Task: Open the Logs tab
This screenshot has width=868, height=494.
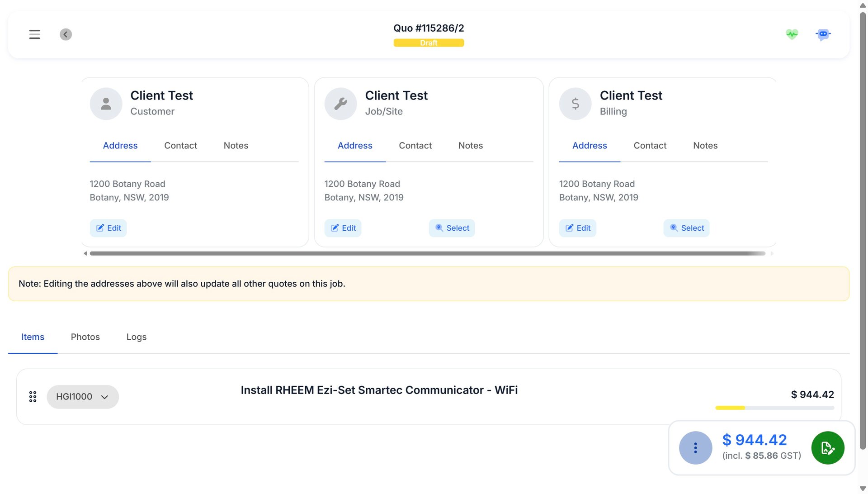Action: (x=136, y=337)
